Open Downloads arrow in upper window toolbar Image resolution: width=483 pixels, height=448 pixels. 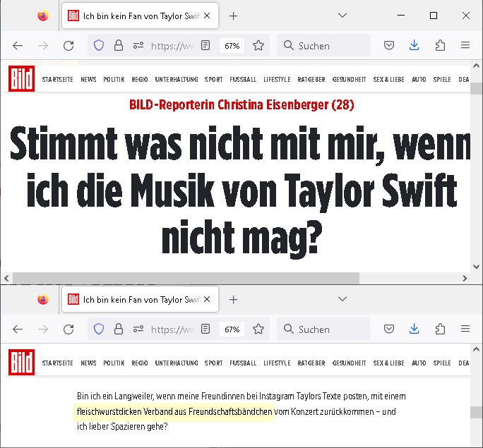tap(414, 45)
